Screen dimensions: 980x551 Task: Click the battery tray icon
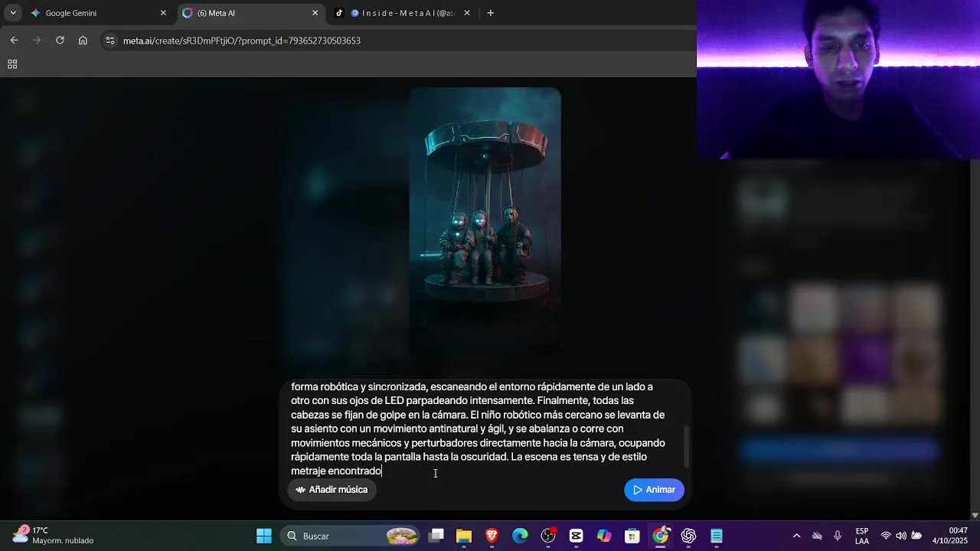click(916, 536)
